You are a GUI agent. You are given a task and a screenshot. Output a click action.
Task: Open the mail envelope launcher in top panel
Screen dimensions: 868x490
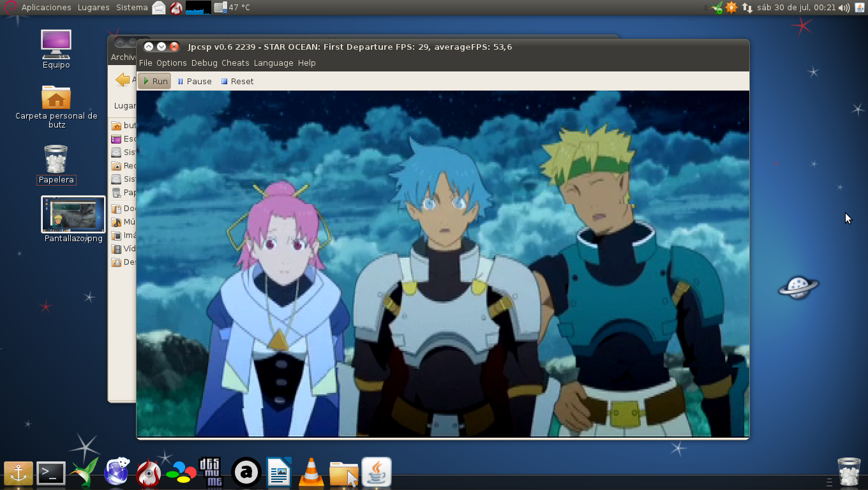click(159, 8)
